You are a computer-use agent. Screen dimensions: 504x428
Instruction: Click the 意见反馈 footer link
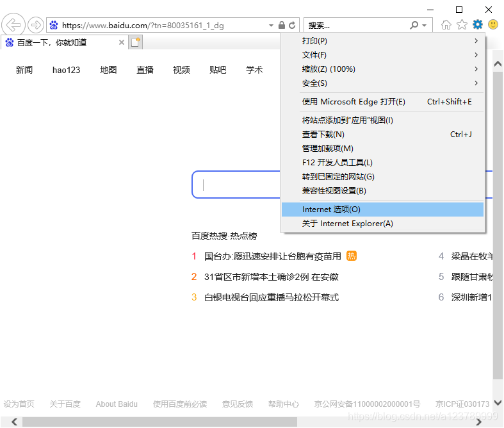click(238, 404)
